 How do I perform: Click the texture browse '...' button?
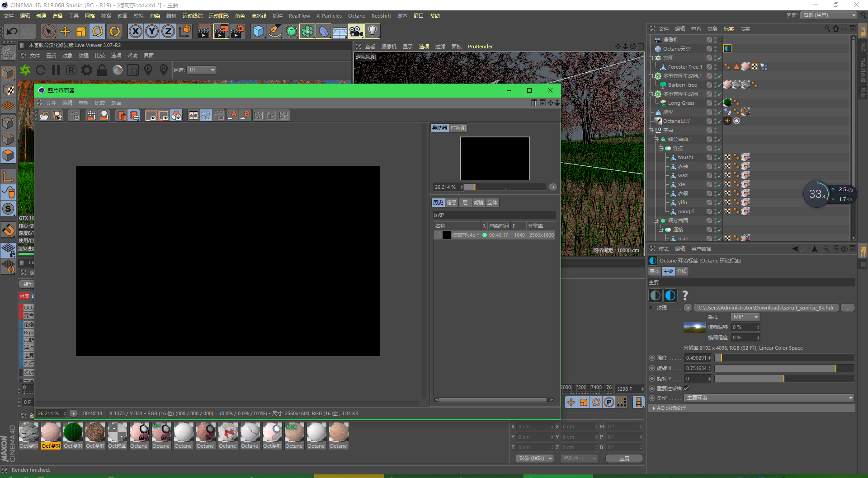click(x=848, y=308)
